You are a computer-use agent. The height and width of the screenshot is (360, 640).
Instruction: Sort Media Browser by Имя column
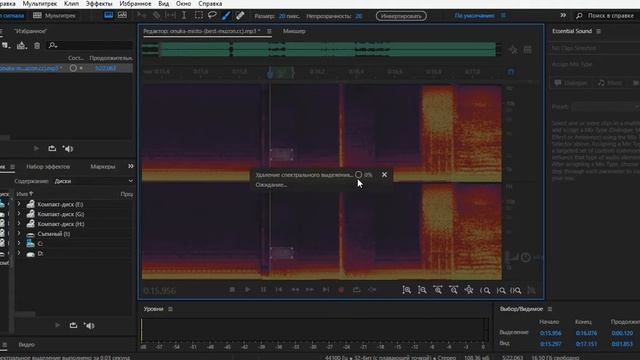pyautogui.click(x=25, y=194)
